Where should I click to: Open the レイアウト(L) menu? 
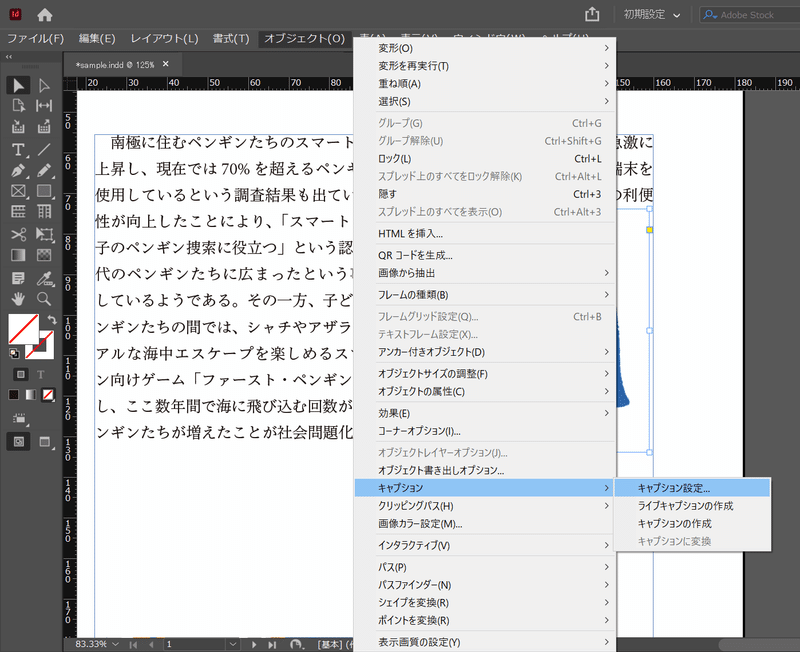pyautogui.click(x=164, y=39)
